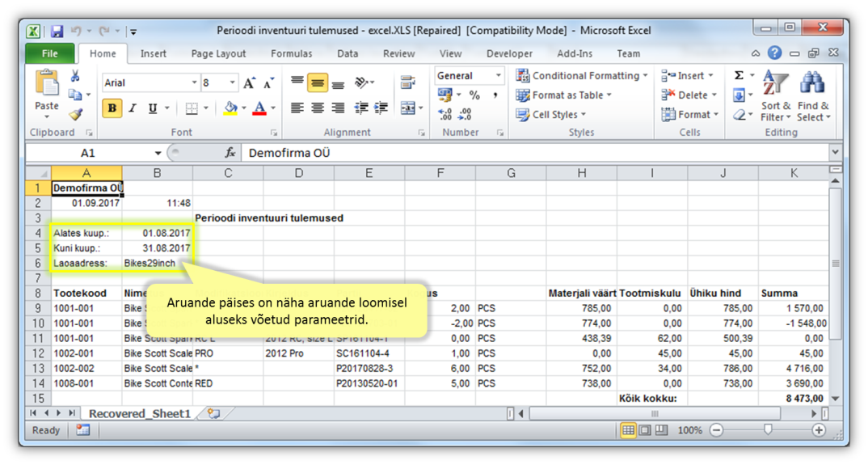This screenshot has height=465, width=868.
Task: Switch to Page Layout view in status bar
Action: tap(645, 430)
